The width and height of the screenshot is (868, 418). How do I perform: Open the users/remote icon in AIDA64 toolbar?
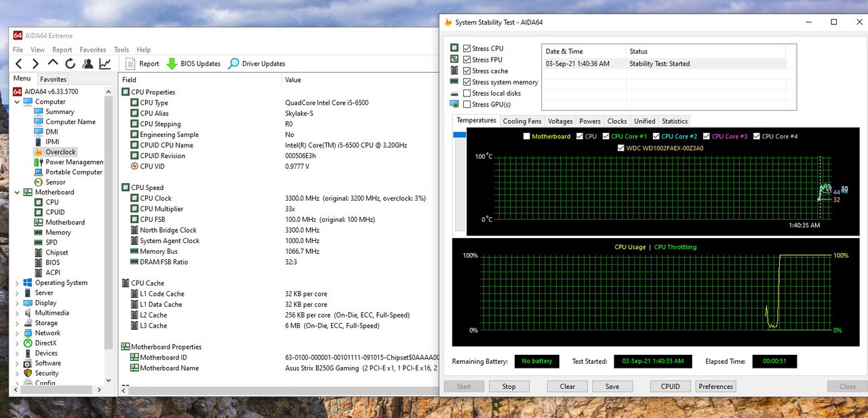tap(87, 64)
